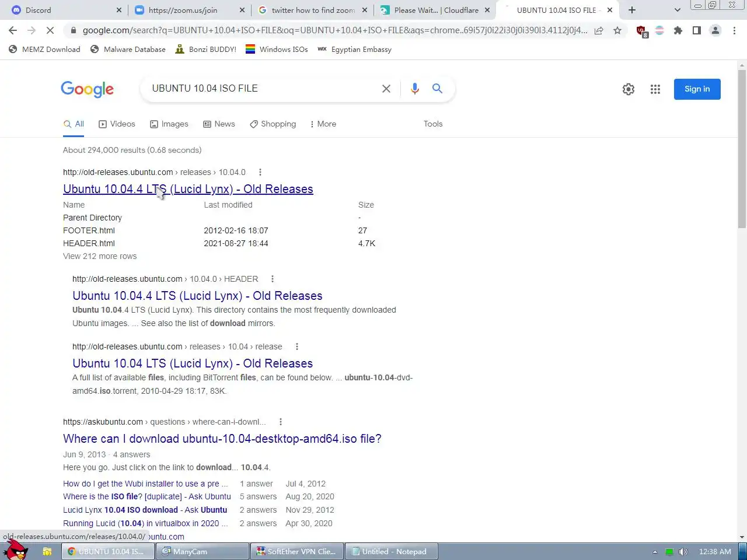Open Where is the ISO file duplicate link
The height and width of the screenshot is (560, 747).
(147, 496)
